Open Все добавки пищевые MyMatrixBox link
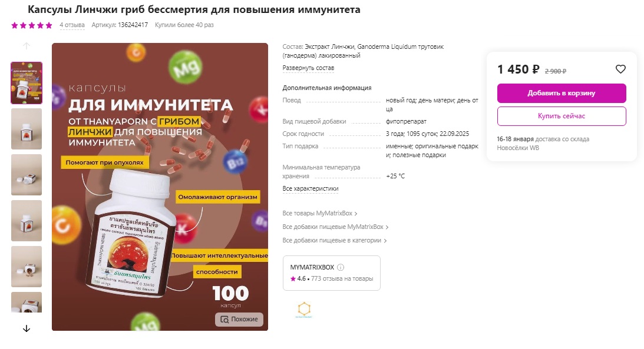 [335, 227]
